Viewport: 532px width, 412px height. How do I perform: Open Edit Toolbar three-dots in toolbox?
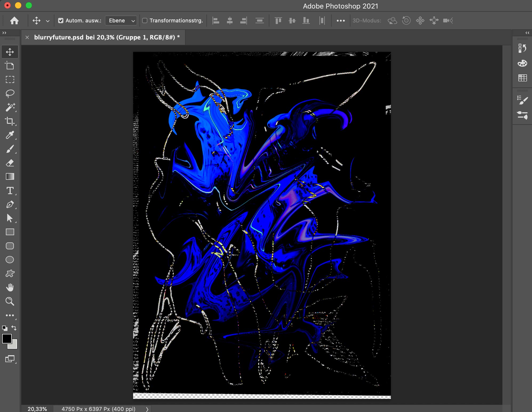[10, 315]
